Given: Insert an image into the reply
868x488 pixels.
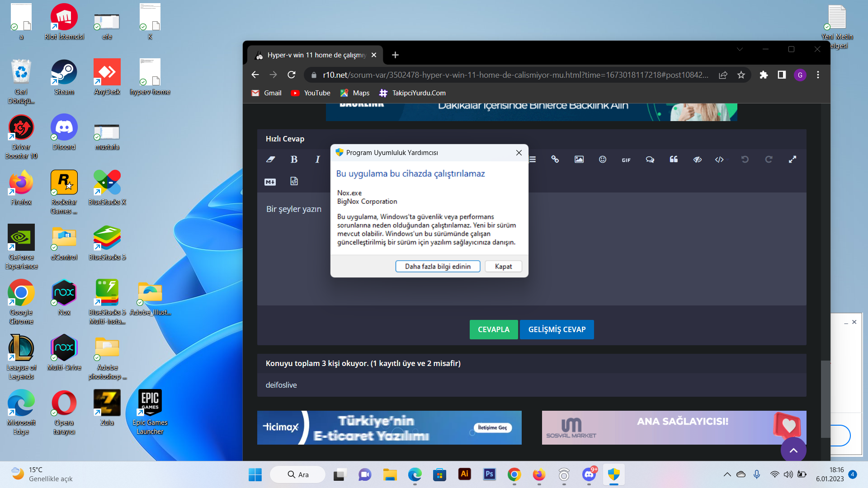Looking at the screenshot, I should click(579, 159).
